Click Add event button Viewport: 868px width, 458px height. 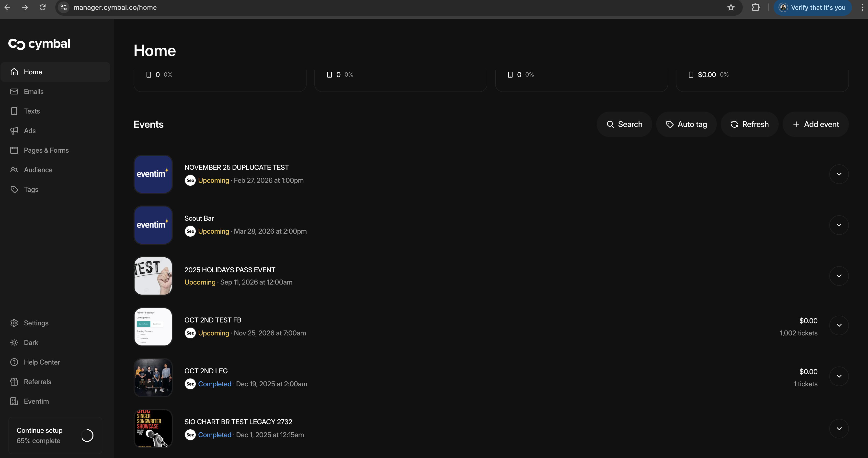815,124
